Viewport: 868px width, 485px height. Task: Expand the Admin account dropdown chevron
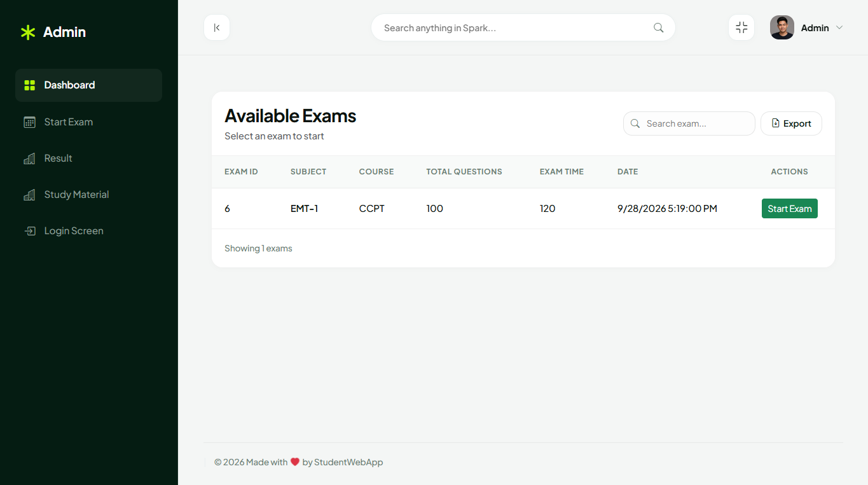(x=839, y=28)
